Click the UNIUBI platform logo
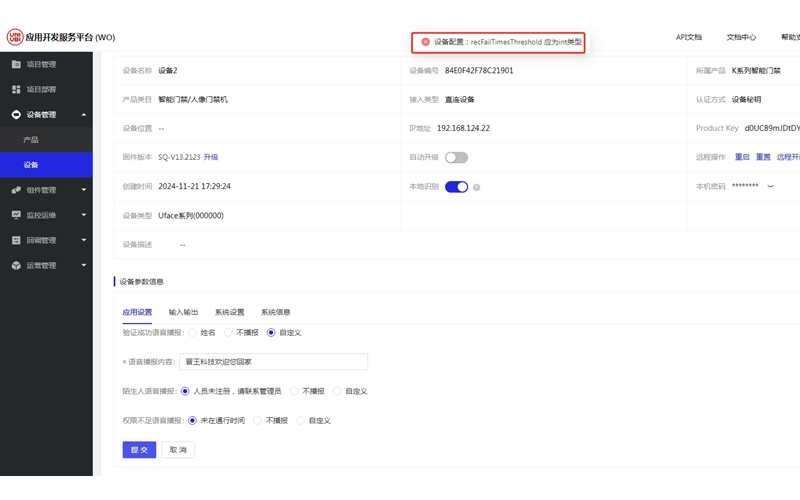The image size is (800, 500). [15, 37]
